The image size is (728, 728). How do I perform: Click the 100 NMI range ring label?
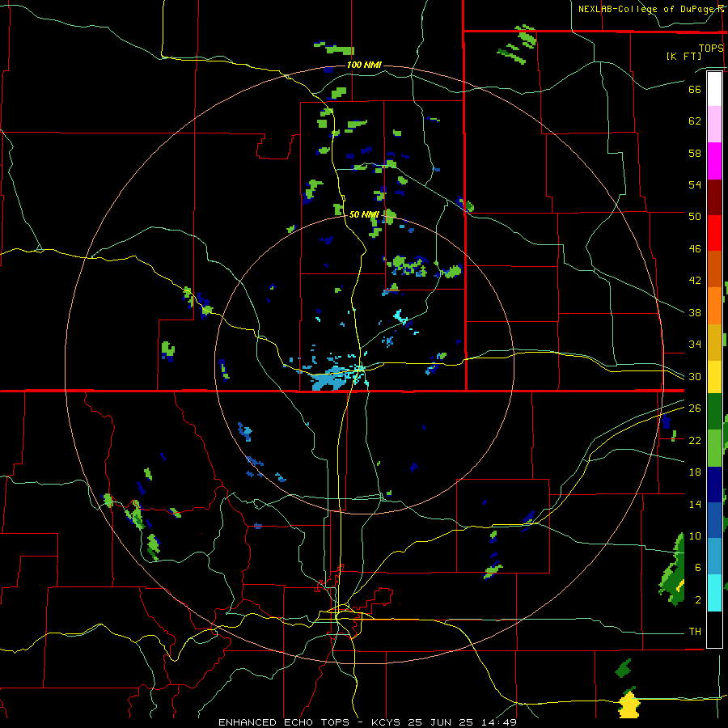click(x=364, y=65)
